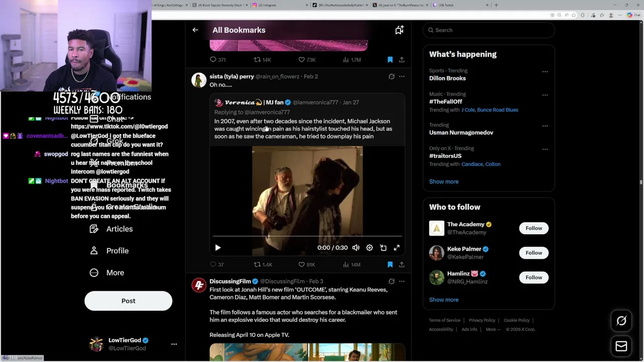Toggle the bookmark on the 1.7M views tweet
Screen dimensions: 644x362
(390, 60)
